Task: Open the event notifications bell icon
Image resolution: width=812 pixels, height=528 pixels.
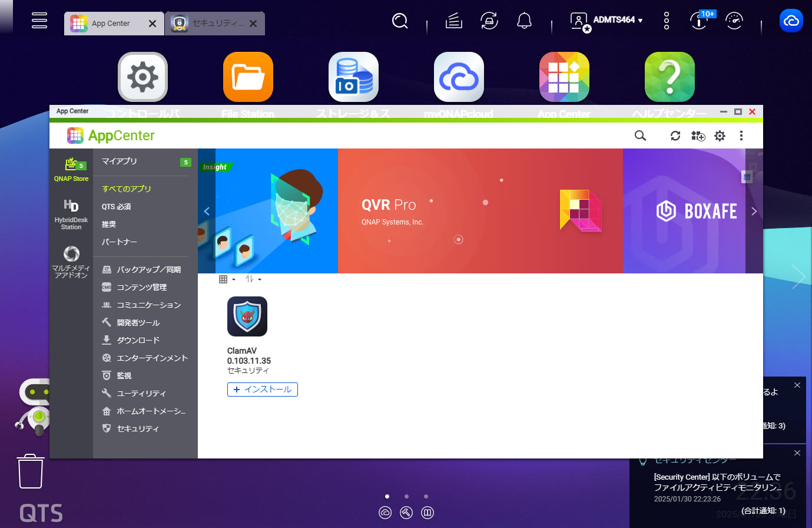Action: (524, 21)
